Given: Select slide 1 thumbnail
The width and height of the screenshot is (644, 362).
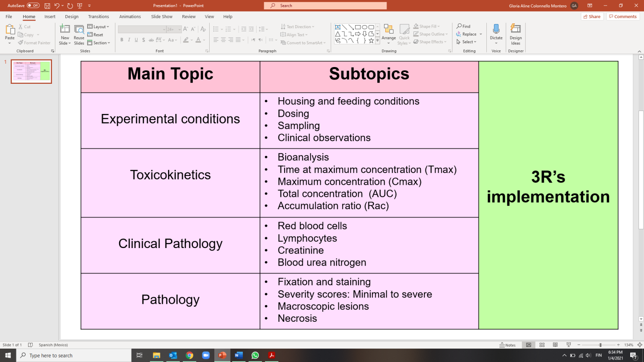Looking at the screenshot, I should pyautogui.click(x=31, y=72).
